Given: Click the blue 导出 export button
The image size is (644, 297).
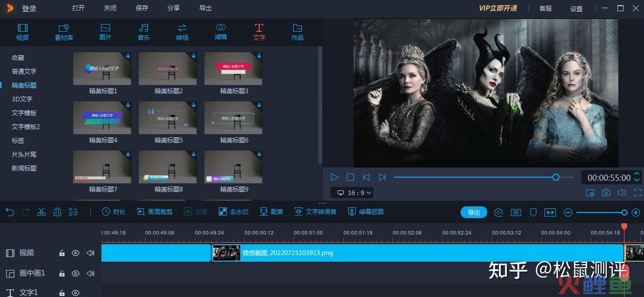Looking at the screenshot, I should [474, 213].
